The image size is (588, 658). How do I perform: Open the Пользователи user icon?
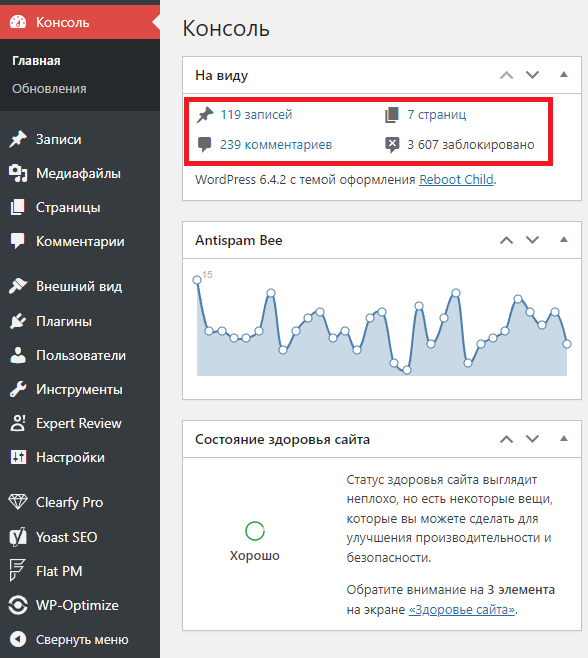[x=18, y=355]
